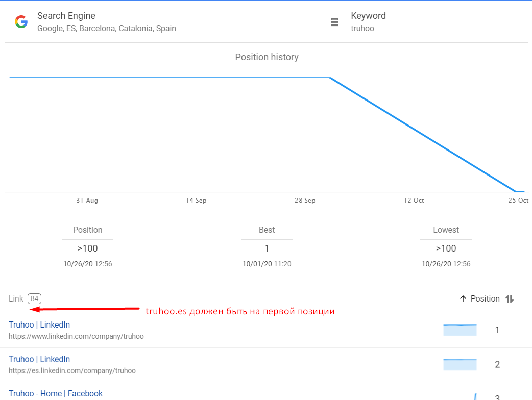The image size is (532, 400).
Task: Click the Link column label
Action: pyautogui.click(x=16, y=298)
